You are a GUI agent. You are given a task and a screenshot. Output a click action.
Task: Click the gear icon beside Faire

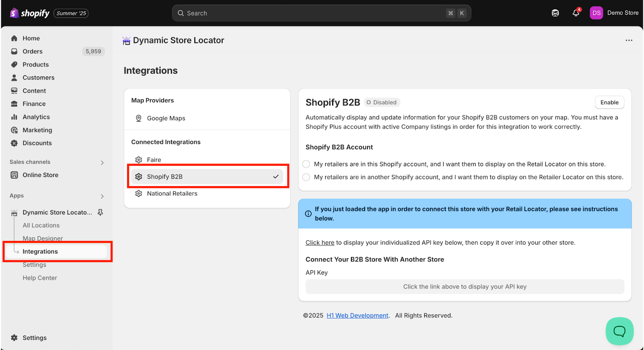pyautogui.click(x=138, y=160)
